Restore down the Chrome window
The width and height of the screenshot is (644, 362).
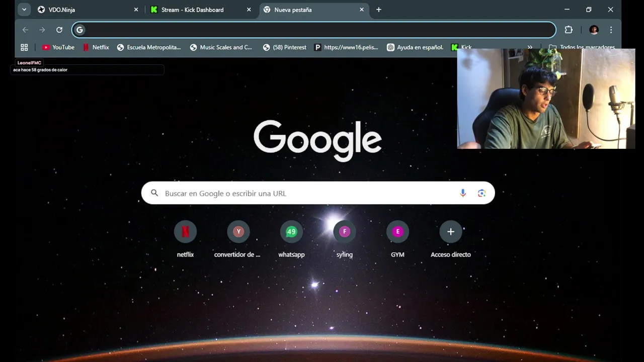589,10
